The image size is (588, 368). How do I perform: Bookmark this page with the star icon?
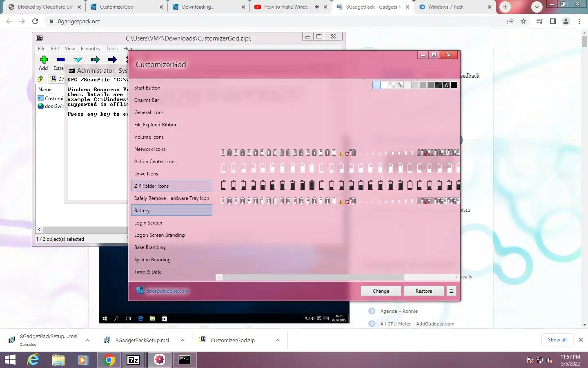523,21
